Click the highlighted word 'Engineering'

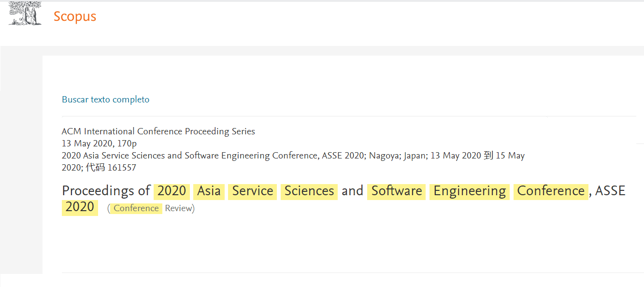470,191
